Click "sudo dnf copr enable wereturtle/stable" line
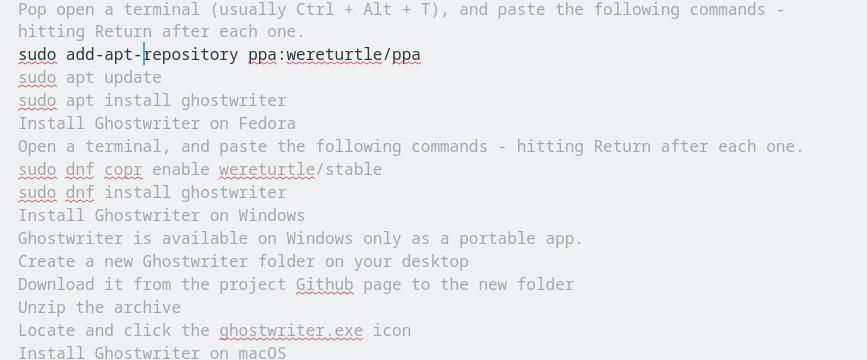Screen dimensions: 867x360 [x=200, y=169]
